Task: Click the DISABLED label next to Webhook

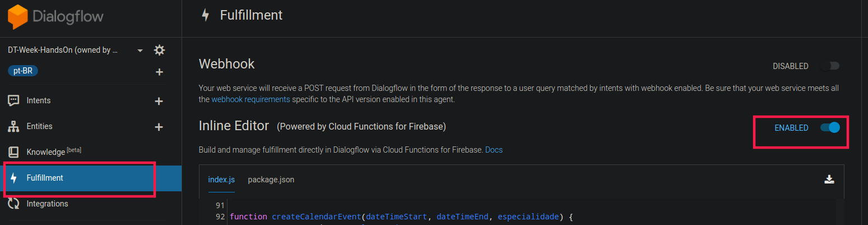Action: coord(791,66)
